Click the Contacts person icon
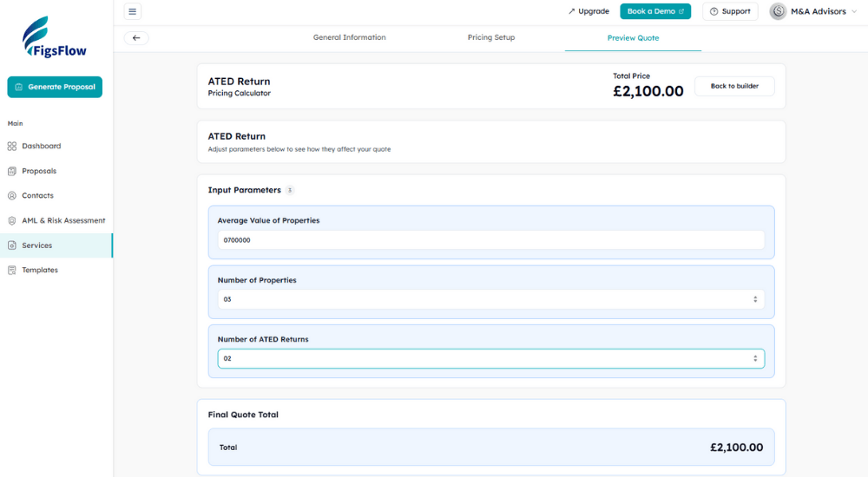This screenshot has width=868, height=477. click(12, 195)
